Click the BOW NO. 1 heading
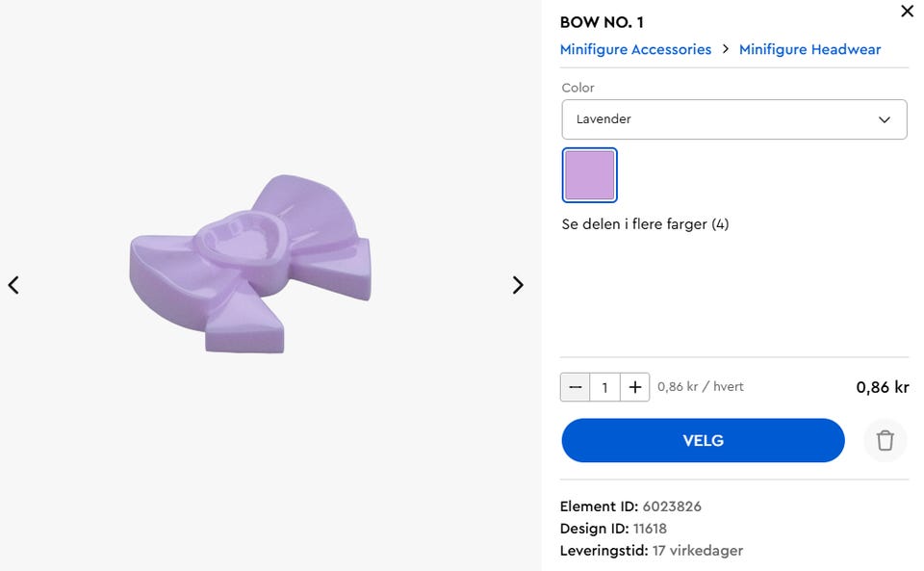This screenshot has height=571, width=924. pos(602,22)
